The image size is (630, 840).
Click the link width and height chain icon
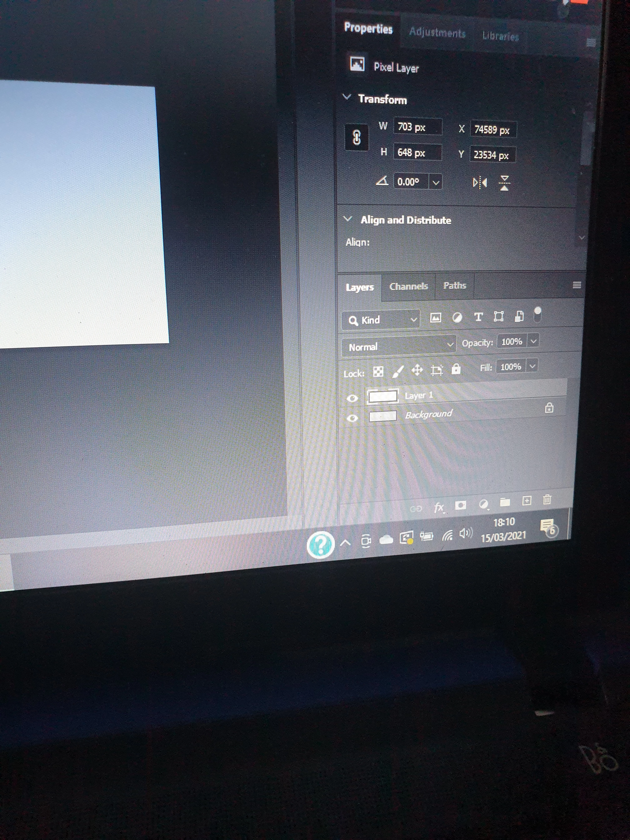pos(357,137)
